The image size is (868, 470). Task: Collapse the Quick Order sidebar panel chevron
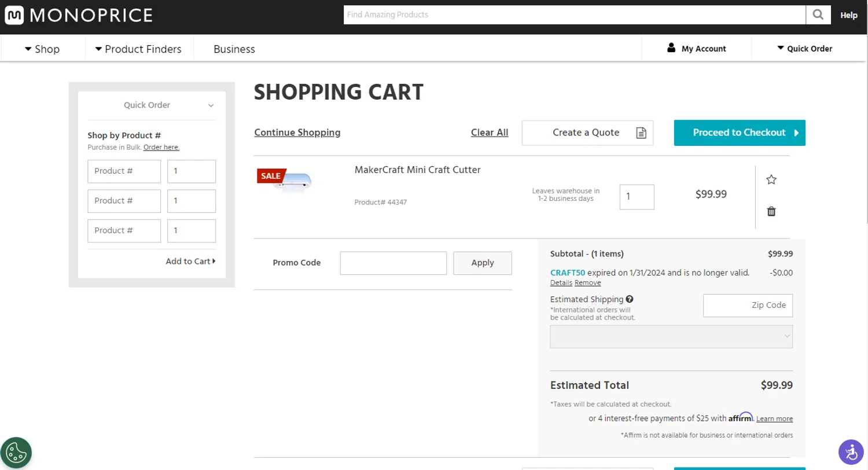[x=211, y=105]
